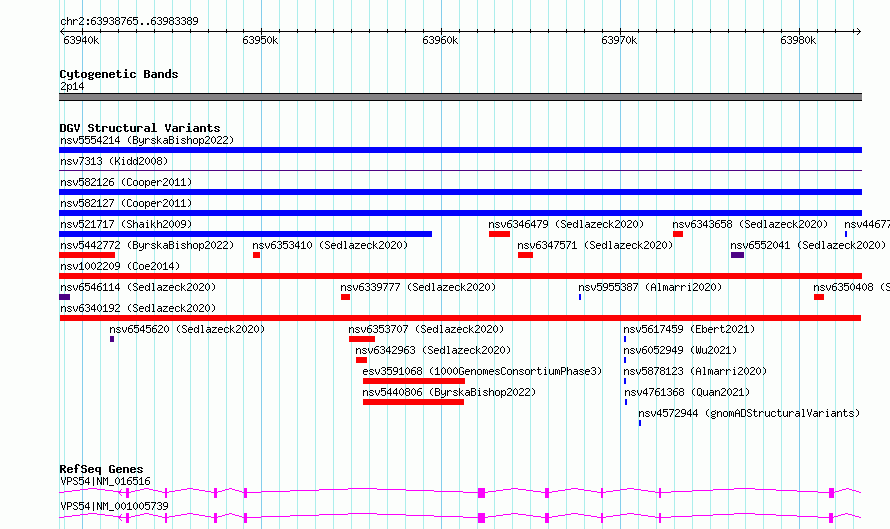This screenshot has height=529, width=890.
Task: Select the nsv6546114 (Sedlazeck2020) label
Action: (138, 287)
